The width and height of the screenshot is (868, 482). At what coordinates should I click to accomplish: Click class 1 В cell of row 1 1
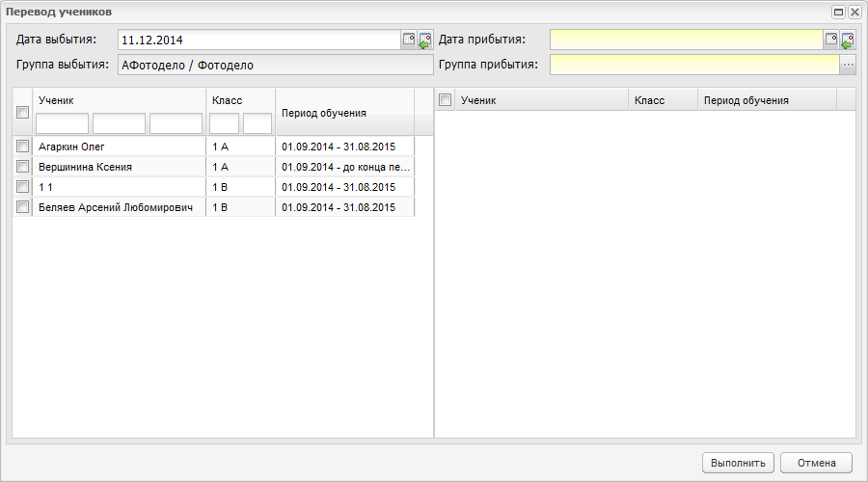pyautogui.click(x=241, y=187)
